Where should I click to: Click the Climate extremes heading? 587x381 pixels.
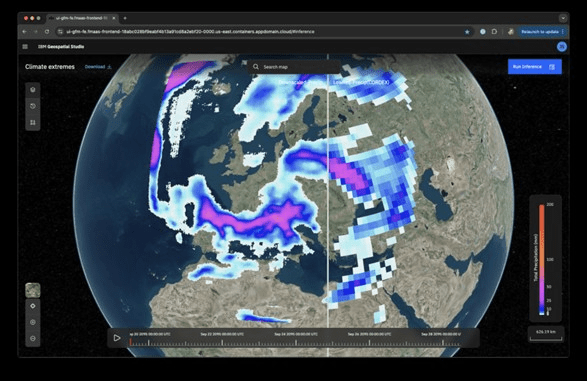coord(50,67)
